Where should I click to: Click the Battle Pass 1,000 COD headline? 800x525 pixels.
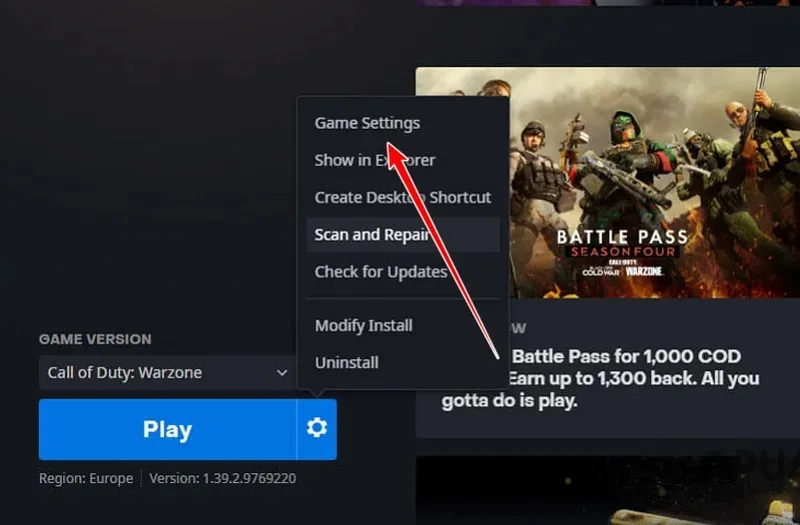coord(599,378)
